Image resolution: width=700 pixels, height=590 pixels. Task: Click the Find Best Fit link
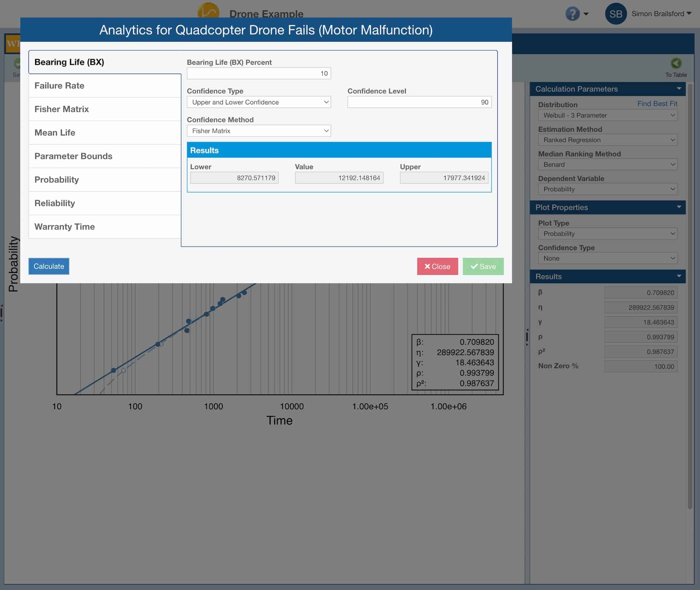[657, 104]
